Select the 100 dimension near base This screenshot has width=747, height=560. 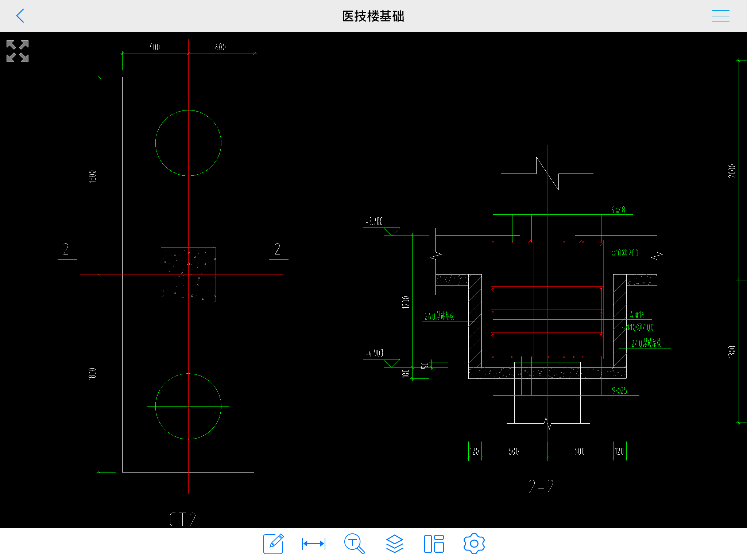tap(406, 373)
